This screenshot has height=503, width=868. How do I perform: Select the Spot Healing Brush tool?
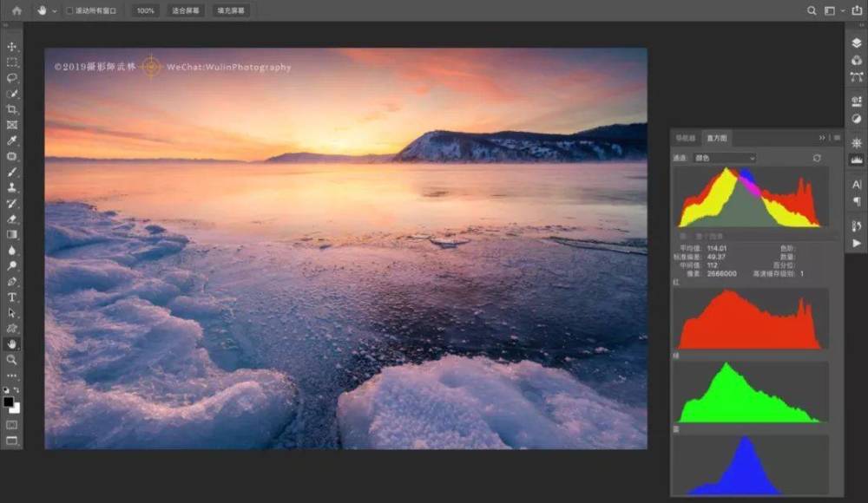[11, 156]
